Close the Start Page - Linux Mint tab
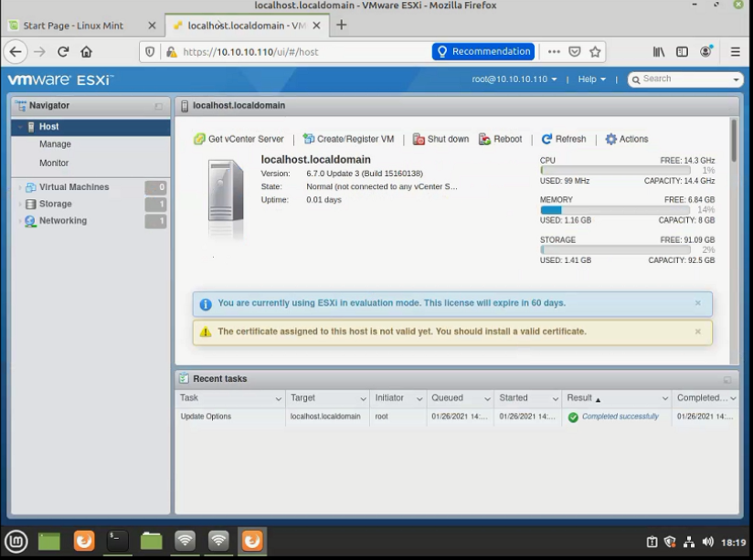Image resolution: width=753 pixels, height=560 pixels. pos(153,26)
